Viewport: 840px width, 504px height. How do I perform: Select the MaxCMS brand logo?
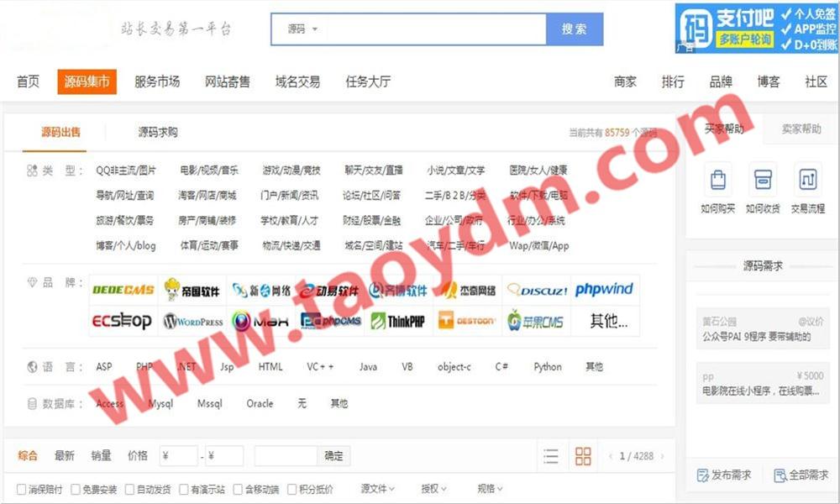(261, 321)
